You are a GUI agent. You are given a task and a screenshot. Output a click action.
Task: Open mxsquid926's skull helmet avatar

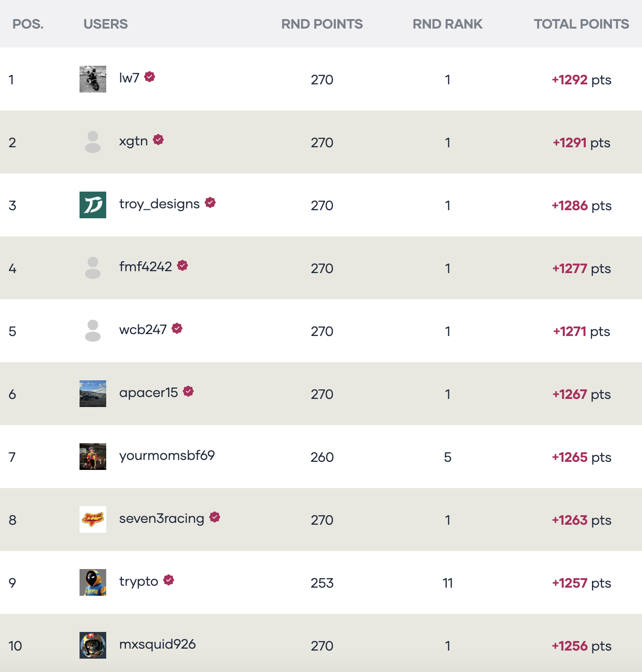[93, 645]
